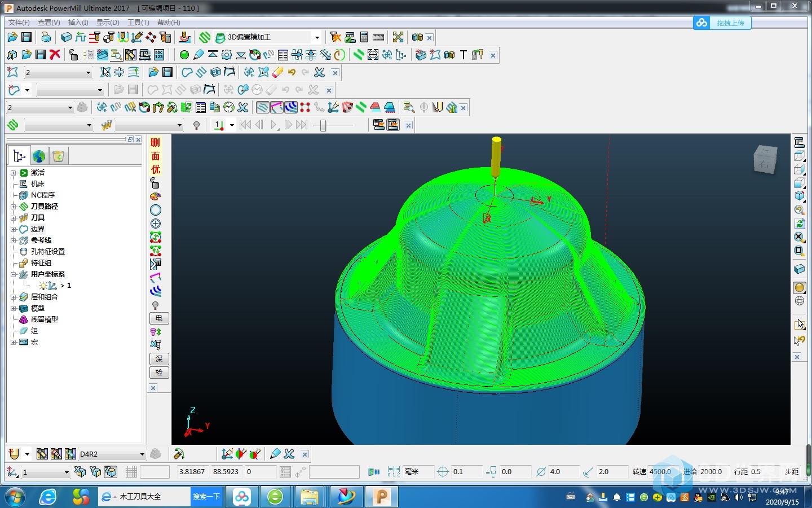Open the D4R2 tool dropdown
The width and height of the screenshot is (812, 508).
(142, 454)
